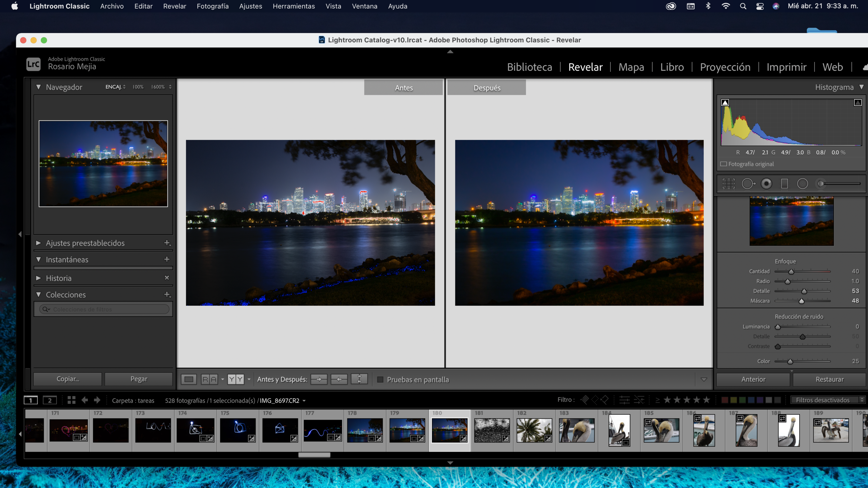868x488 pixels.
Task: Select the Radial Filter tool
Action: coord(802,183)
